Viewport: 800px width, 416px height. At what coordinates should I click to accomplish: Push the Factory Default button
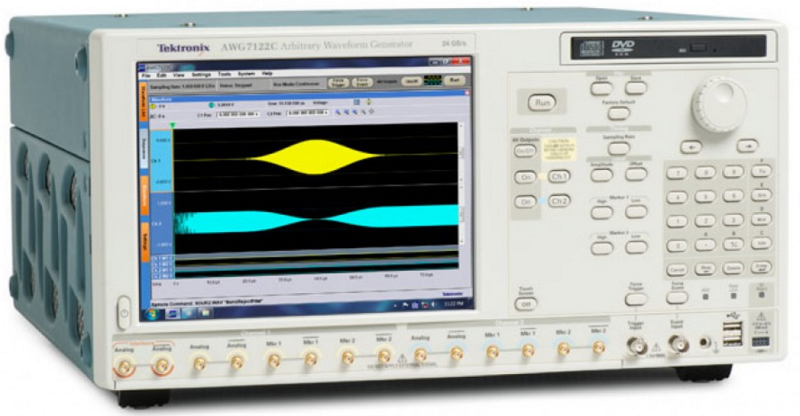(618, 113)
